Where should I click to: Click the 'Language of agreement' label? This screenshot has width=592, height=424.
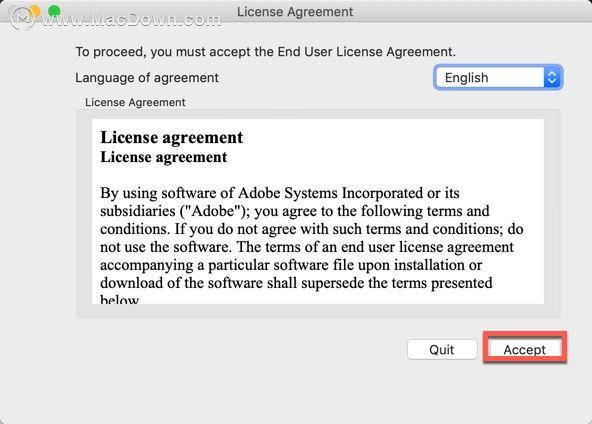(147, 78)
